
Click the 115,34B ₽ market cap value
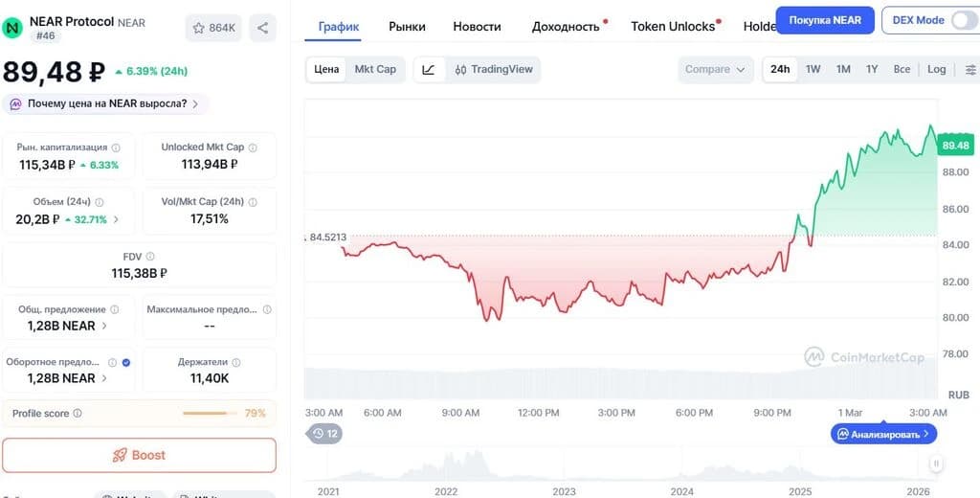[x=48, y=165]
